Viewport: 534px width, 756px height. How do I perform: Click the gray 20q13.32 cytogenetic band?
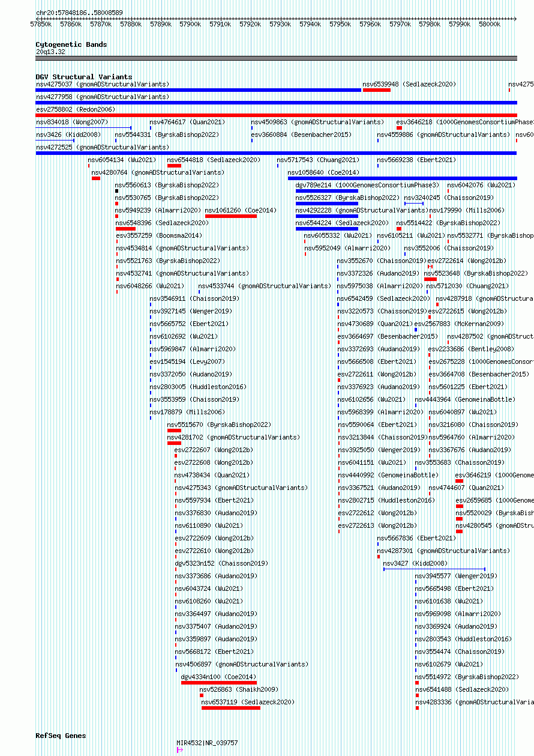[x=276, y=58]
